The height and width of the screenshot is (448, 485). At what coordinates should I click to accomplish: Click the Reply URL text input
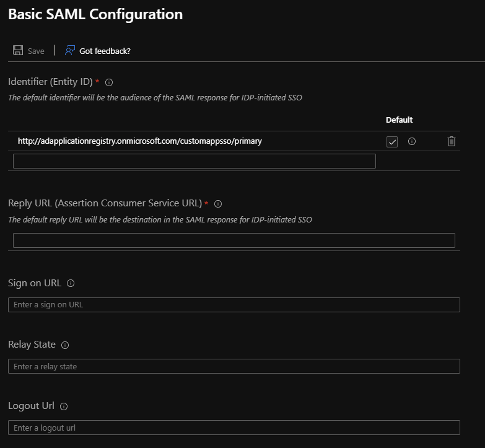tap(234, 240)
